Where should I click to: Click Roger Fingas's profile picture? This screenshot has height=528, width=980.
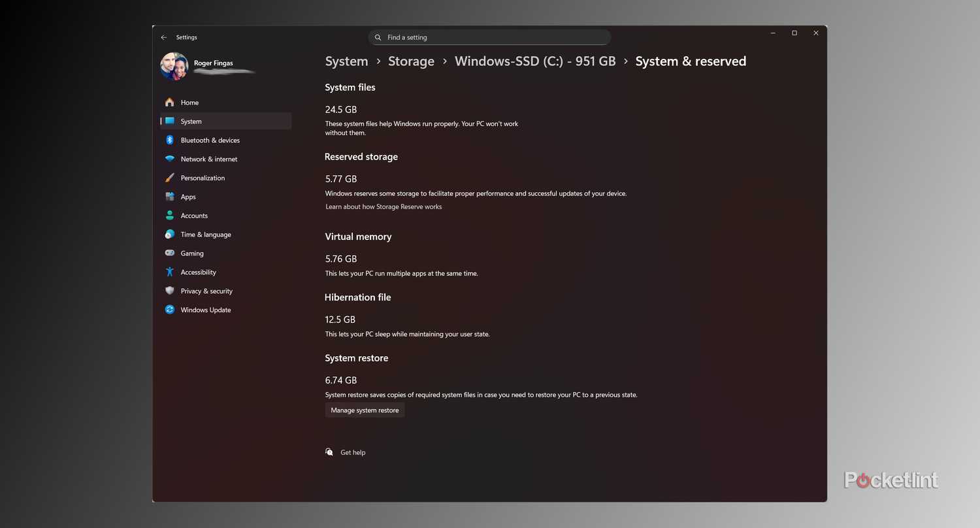(x=174, y=67)
